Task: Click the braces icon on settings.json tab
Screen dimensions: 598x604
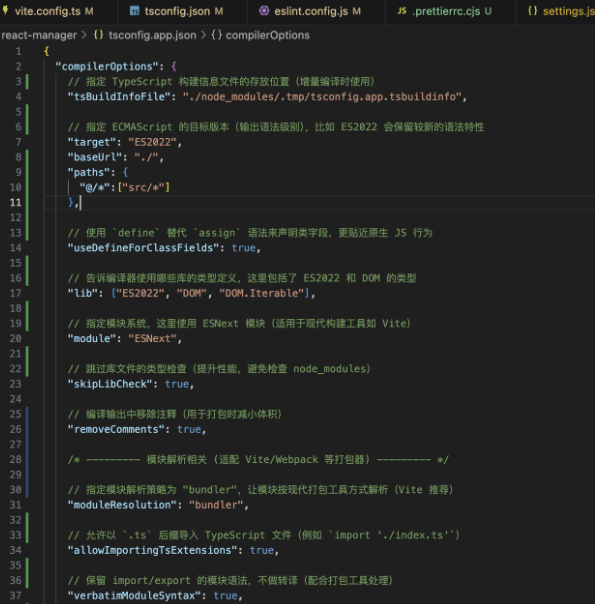Action: (532, 11)
